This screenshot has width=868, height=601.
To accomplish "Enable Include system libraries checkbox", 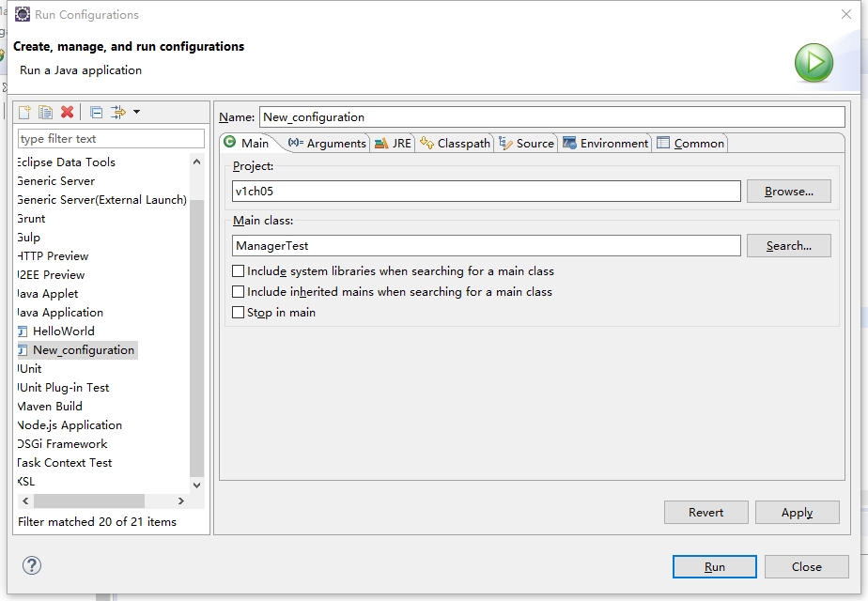I will click(x=238, y=271).
